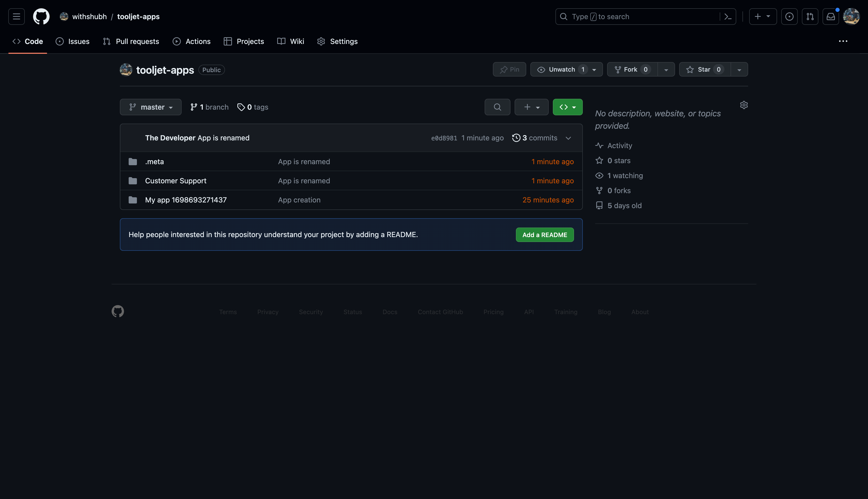Screen dimensions: 868x499
Task: Open the pull requests header icon
Action: click(810, 17)
